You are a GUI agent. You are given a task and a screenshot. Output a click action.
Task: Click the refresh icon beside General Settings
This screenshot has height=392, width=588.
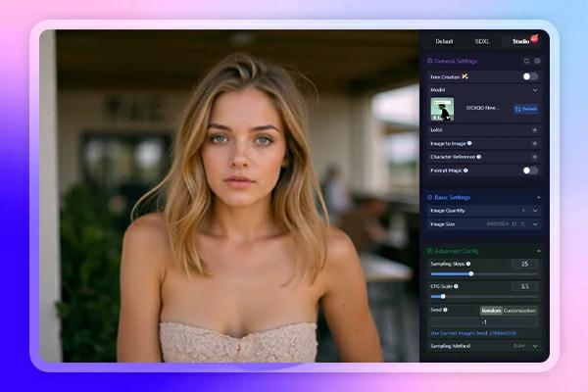[526, 61]
